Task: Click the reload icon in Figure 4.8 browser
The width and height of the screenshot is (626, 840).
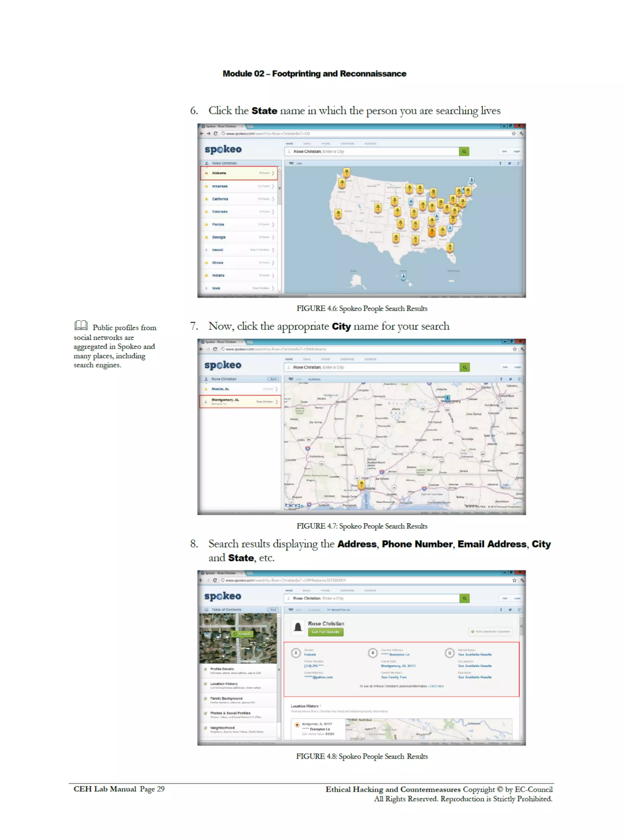Action: click(215, 580)
